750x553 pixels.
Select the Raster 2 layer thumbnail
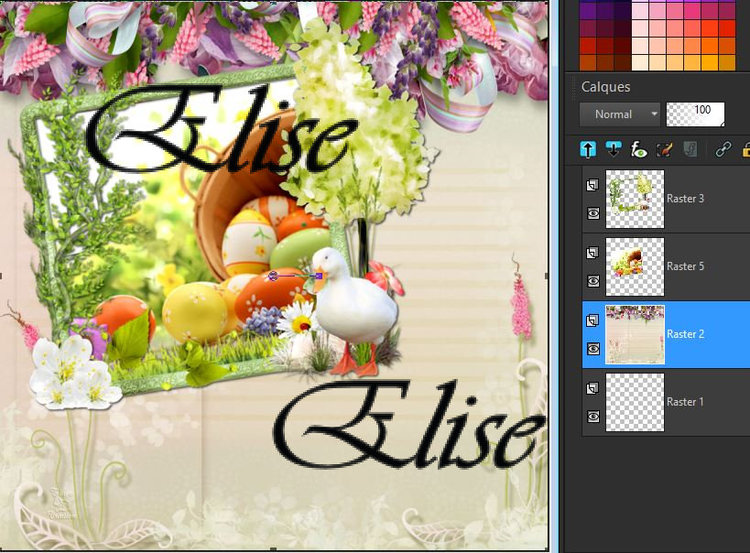[635, 335]
